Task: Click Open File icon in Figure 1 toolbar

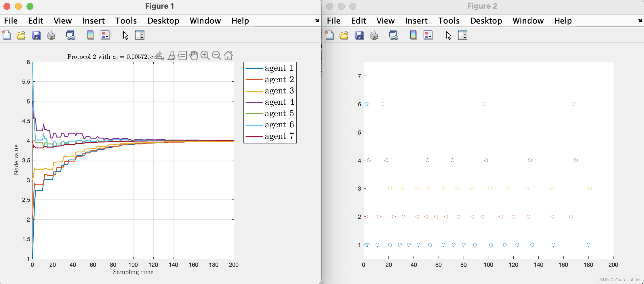Action: pyautogui.click(x=21, y=35)
